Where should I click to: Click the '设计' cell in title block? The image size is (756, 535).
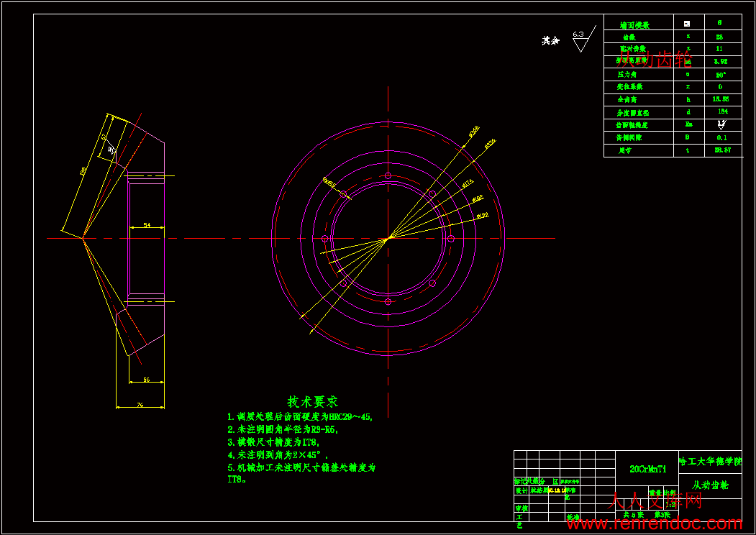click(522, 490)
